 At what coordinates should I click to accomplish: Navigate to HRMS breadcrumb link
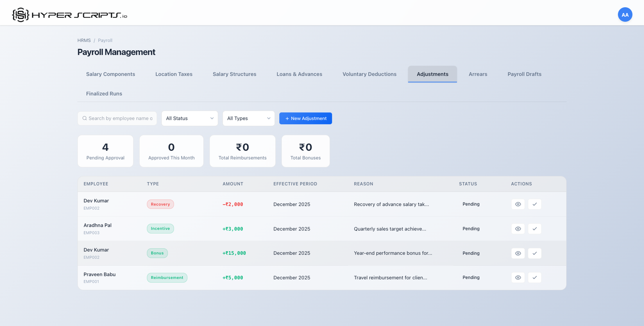tap(84, 41)
